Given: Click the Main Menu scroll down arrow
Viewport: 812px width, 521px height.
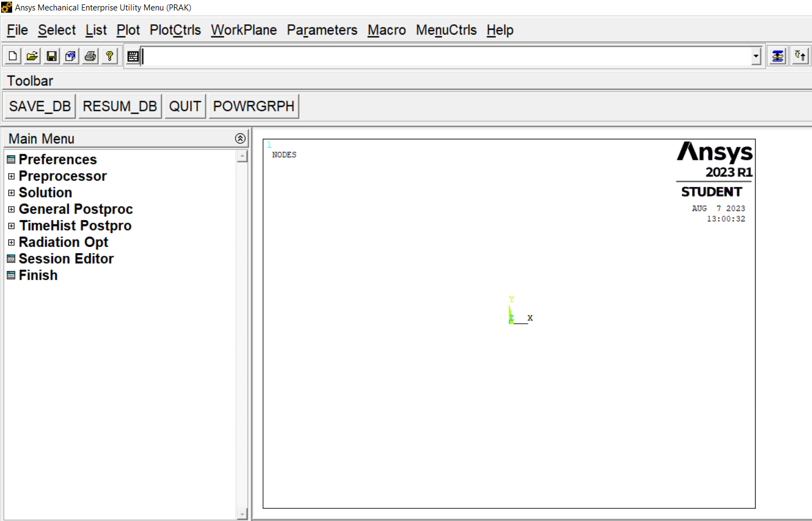Looking at the screenshot, I should 242,514.
